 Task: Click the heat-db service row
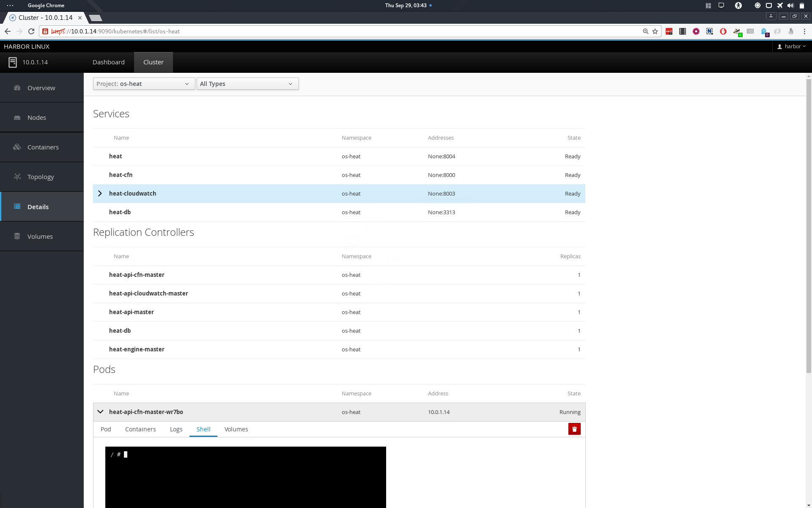[120, 212]
